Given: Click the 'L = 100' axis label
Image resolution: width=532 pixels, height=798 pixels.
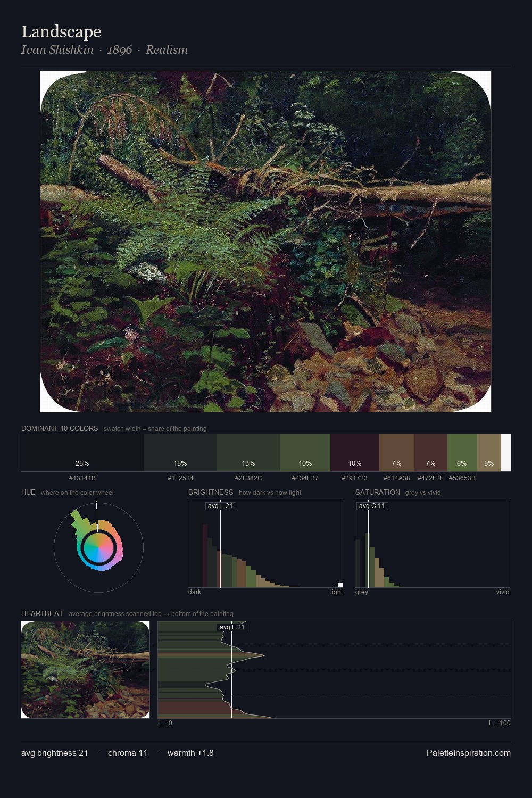Looking at the screenshot, I should coord(500,723).
